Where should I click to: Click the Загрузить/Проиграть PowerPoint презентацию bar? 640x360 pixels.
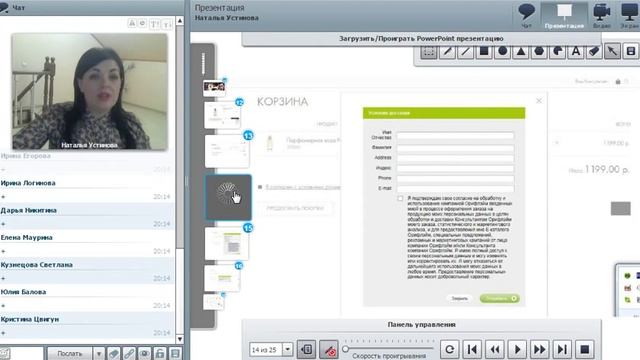tap(421, 39)
